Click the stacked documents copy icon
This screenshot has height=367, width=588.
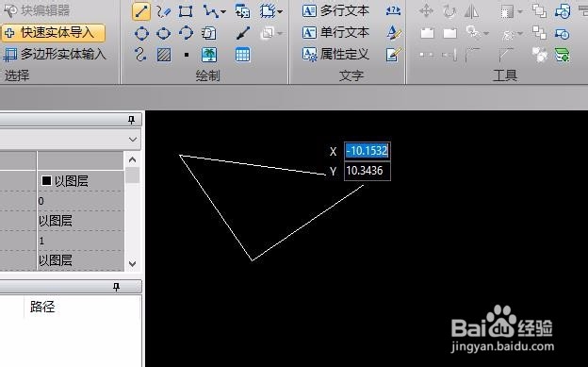tap(208, 33)
